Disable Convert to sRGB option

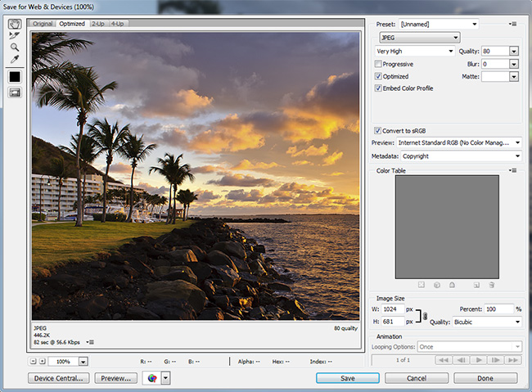point(377,130)
